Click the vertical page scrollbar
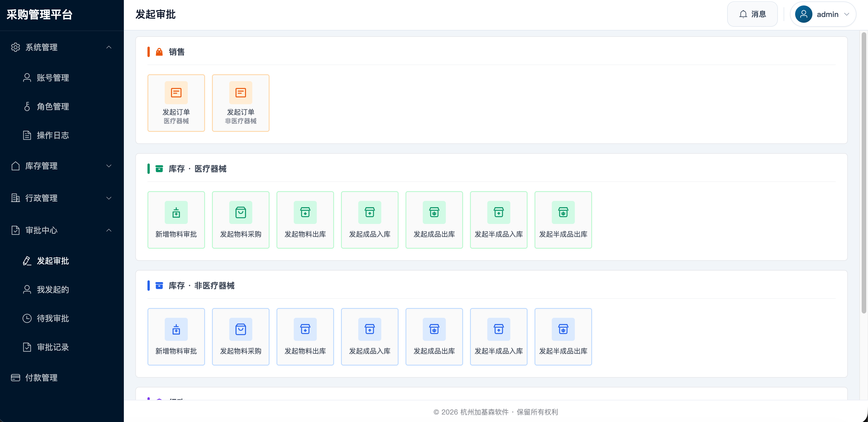Image resolution: width=868 pixels, height=422 pixels. pos(864,173)
